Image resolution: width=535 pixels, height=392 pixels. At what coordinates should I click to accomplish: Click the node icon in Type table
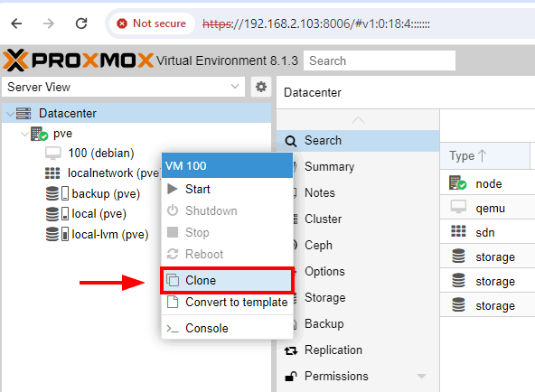(457, 182)
